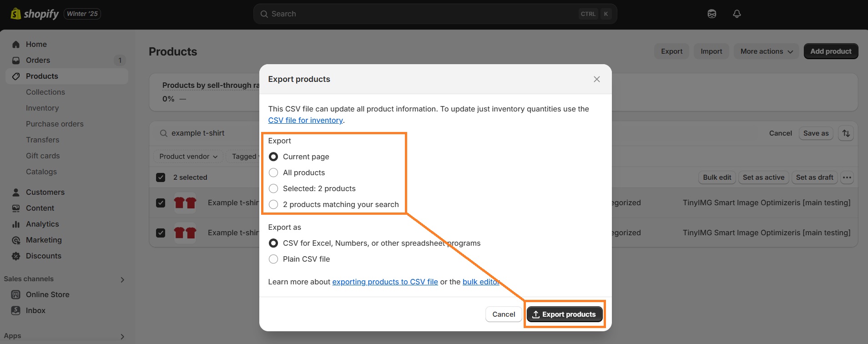Open Catalogs in the sidebar
The height and width of the screenshot is (344, 868).
(41, 172)
